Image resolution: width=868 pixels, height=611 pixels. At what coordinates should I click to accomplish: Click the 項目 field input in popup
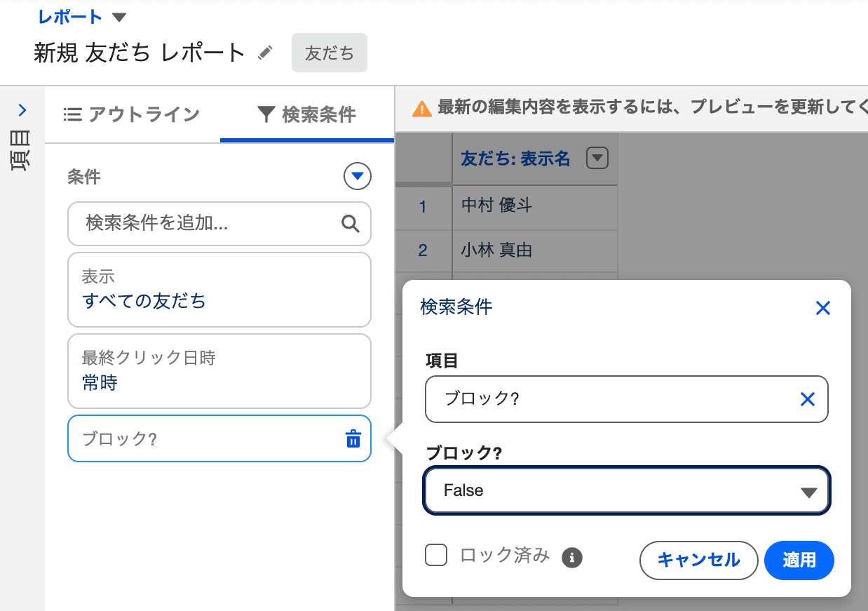627,399
